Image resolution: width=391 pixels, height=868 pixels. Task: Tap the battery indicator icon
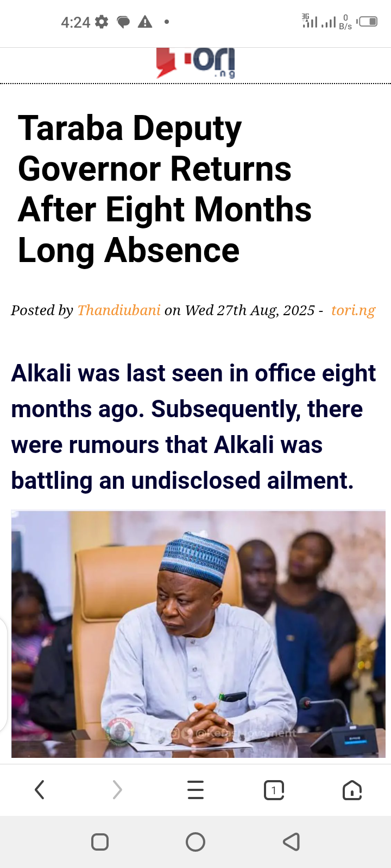pos(368,22)
